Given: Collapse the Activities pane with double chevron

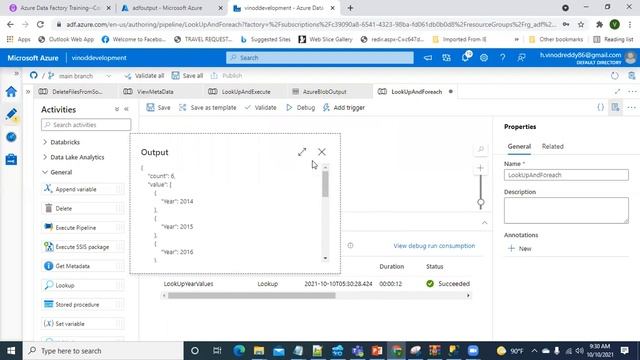Looking at the screenshot, I should coord(127,109).
